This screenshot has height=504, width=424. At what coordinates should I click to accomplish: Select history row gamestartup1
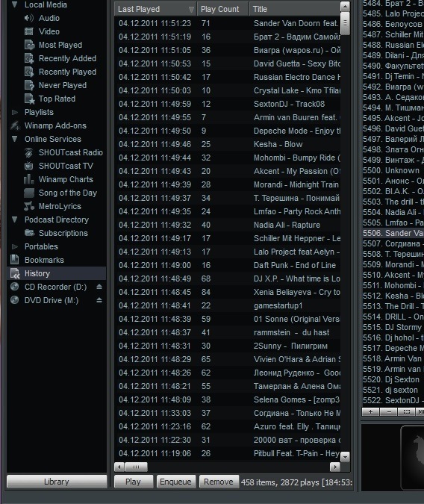[228, 305]
